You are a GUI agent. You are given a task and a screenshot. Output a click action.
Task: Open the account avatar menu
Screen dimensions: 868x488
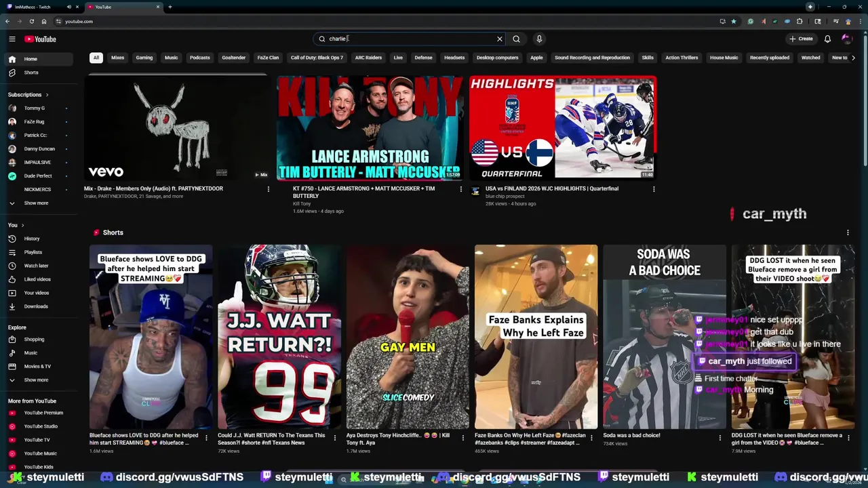click(846, 39)
